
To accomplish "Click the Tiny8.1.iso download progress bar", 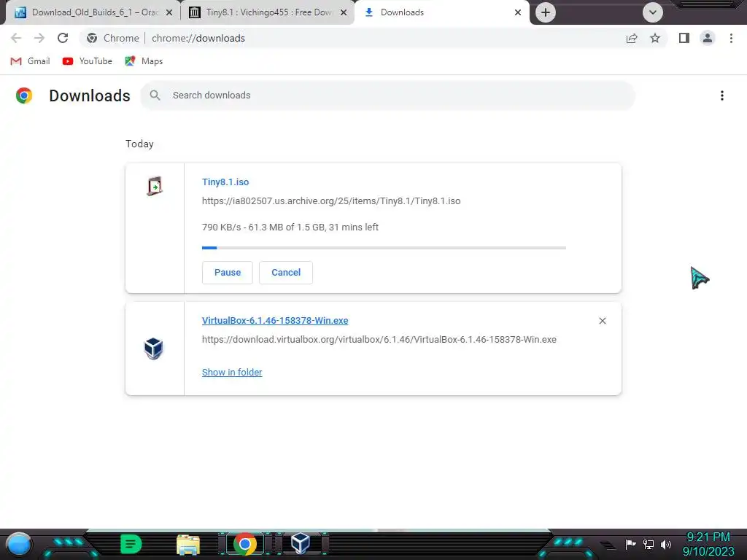I will tap(384, 248).
